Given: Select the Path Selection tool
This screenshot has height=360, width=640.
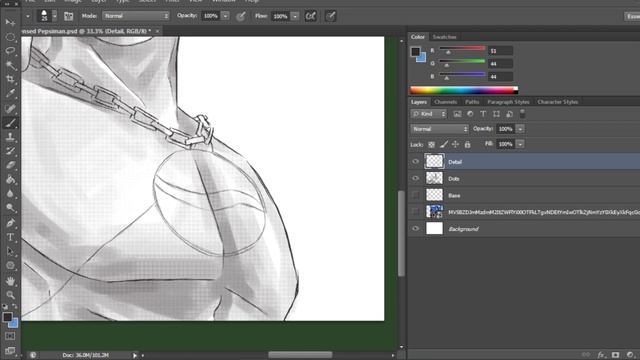Looking at the screenshot, I should pyautogui.click(x=10, y=251).
